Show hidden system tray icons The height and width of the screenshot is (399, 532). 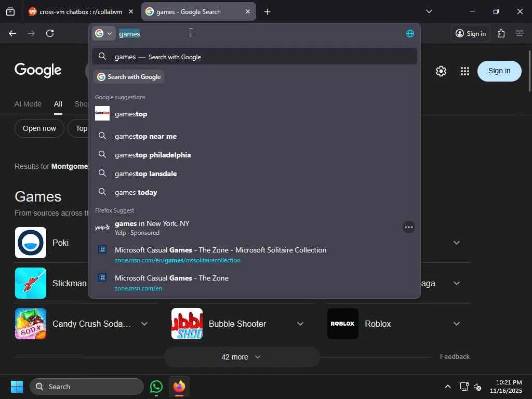(x=448, y=387)
